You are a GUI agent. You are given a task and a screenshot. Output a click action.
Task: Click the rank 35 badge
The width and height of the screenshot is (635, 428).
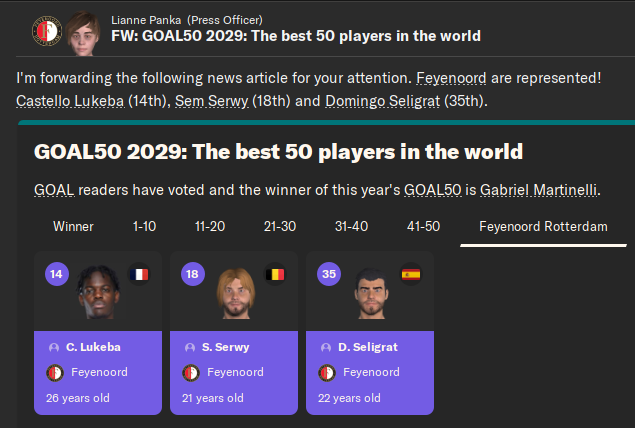coord(329,274)
